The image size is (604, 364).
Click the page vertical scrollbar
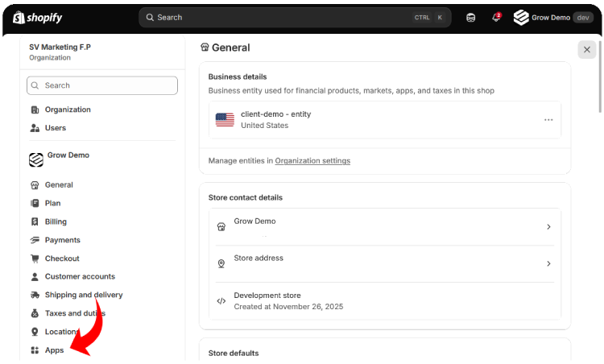[600, 77]
